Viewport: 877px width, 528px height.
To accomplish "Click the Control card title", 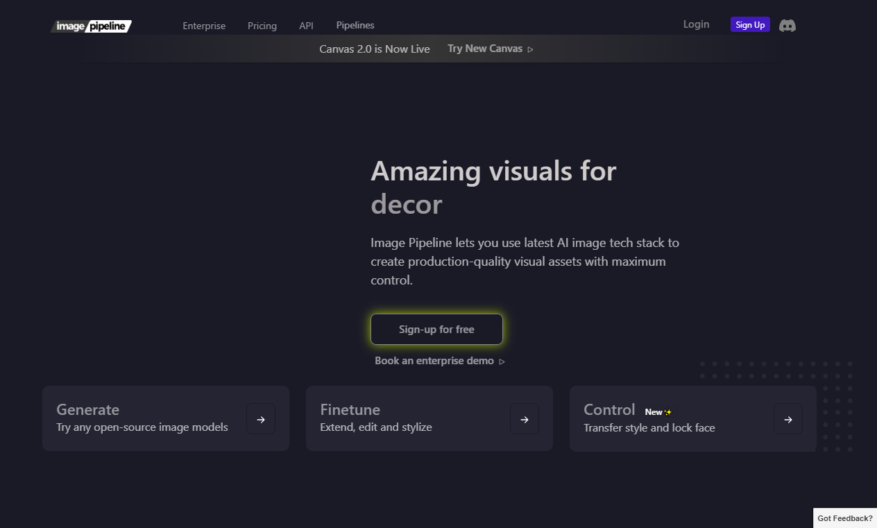I will (x=609, y=409).
